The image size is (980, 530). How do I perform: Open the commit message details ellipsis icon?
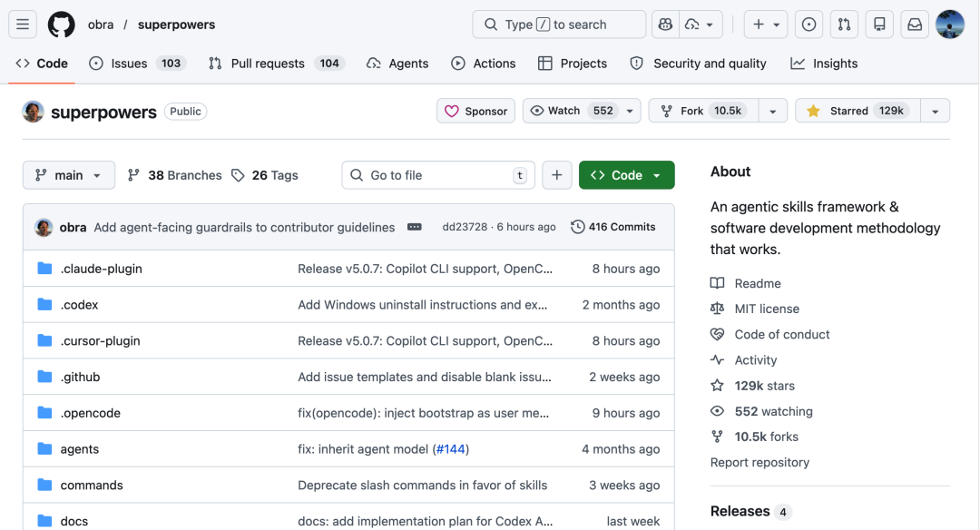[415, 227]
